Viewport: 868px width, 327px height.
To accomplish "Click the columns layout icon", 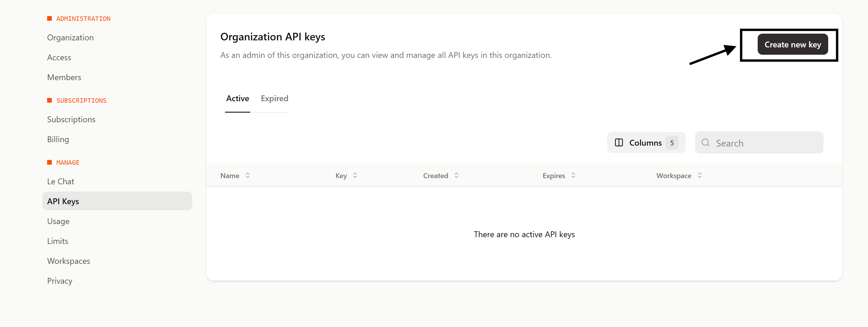I will click(x=619, y=143).
